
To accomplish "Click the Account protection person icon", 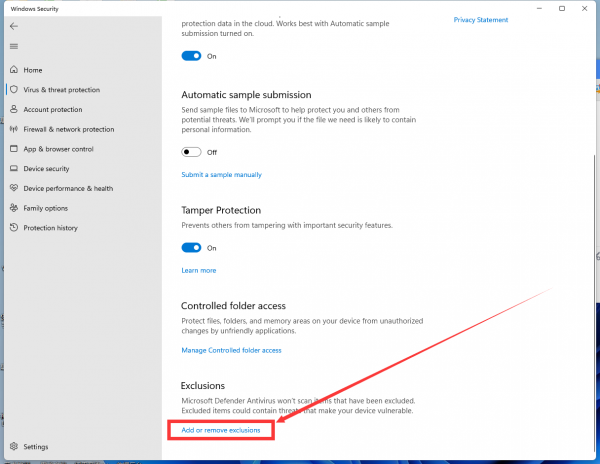I will click(x=14, y=109).
